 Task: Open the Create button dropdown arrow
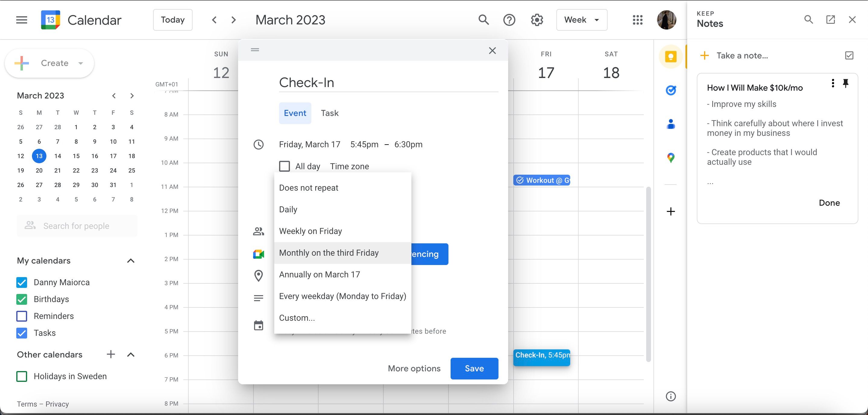coord(80,63)
